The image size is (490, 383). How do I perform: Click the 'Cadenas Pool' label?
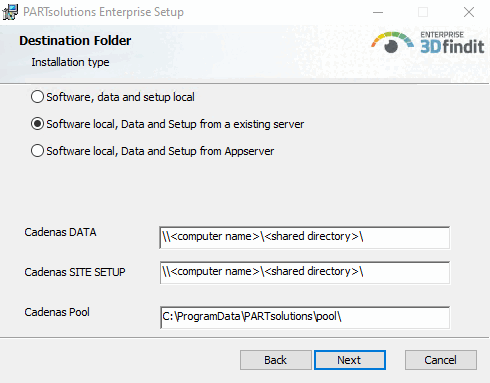tap(57, 312)
